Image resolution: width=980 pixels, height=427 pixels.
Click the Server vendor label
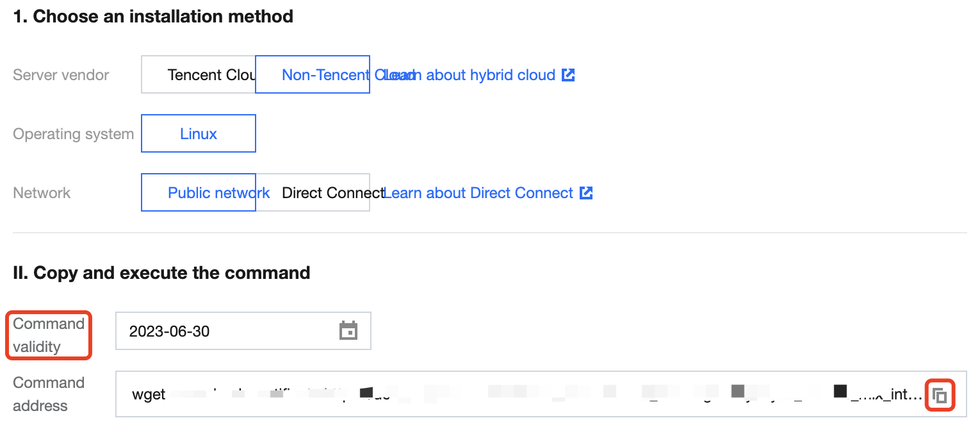pos(61,75)
